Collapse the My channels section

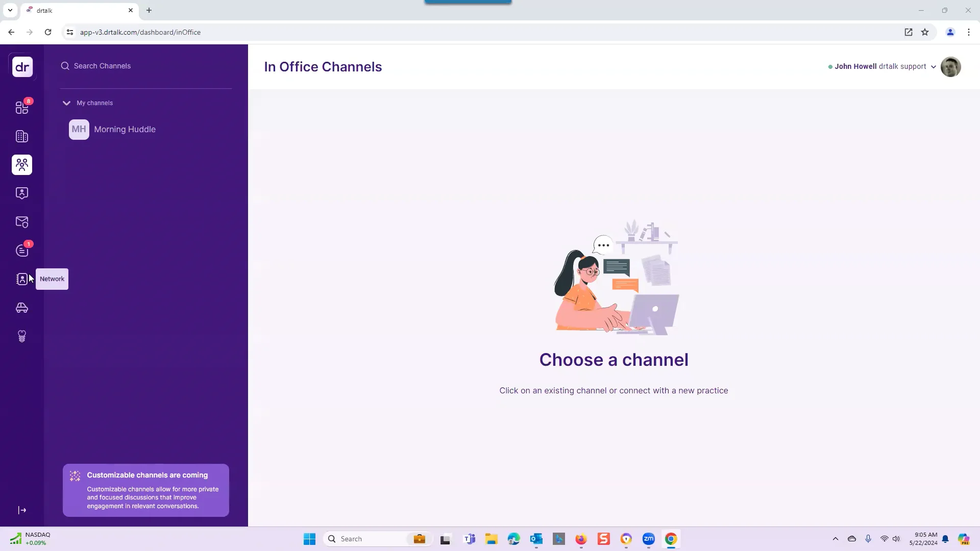click(66, 103)
